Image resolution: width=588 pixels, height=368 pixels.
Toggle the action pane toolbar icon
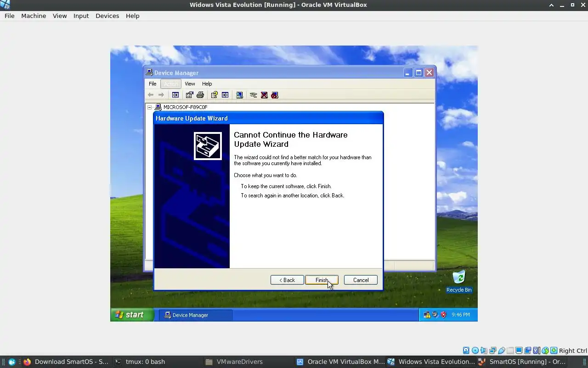(225, 95)
